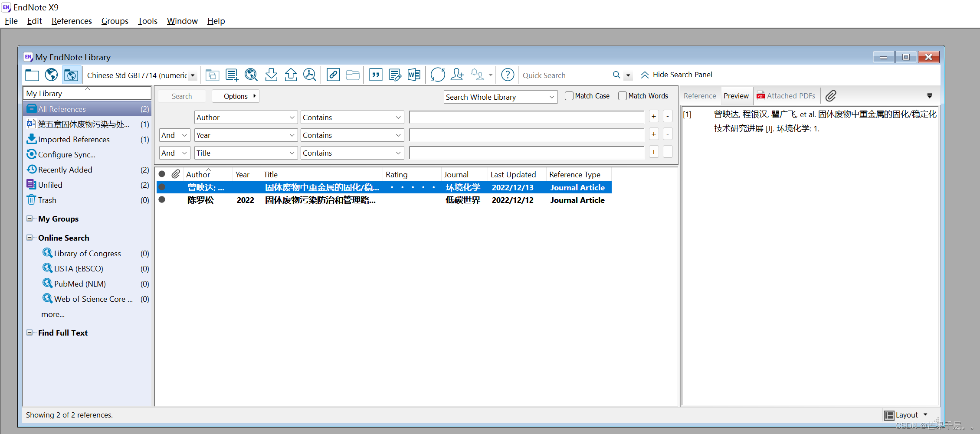The height and width of the screenshot is (434, 980).
Task: Open the Year field dropdown
Action: pyautogui.click(x=246, y=135)
